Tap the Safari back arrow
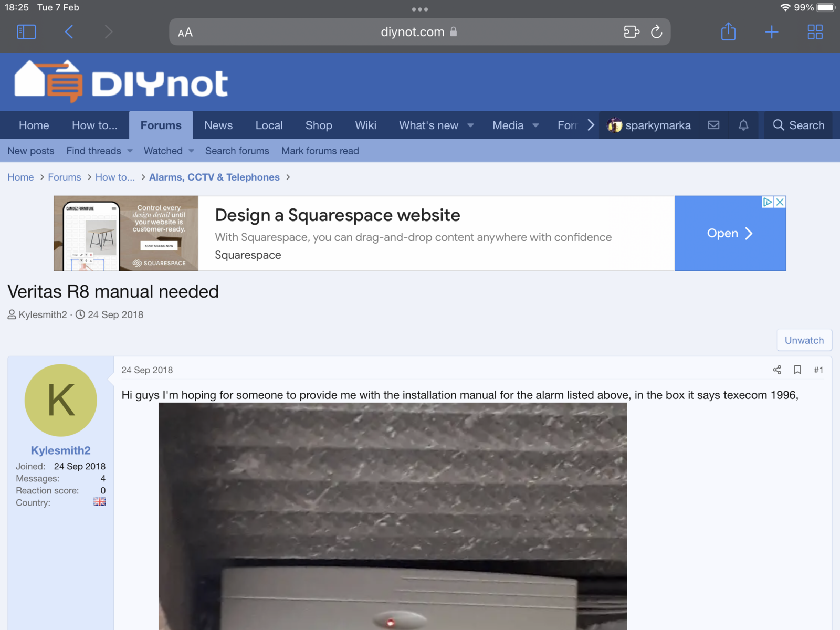The width and height of the screenshot is (840, 630). pos(69,32)
